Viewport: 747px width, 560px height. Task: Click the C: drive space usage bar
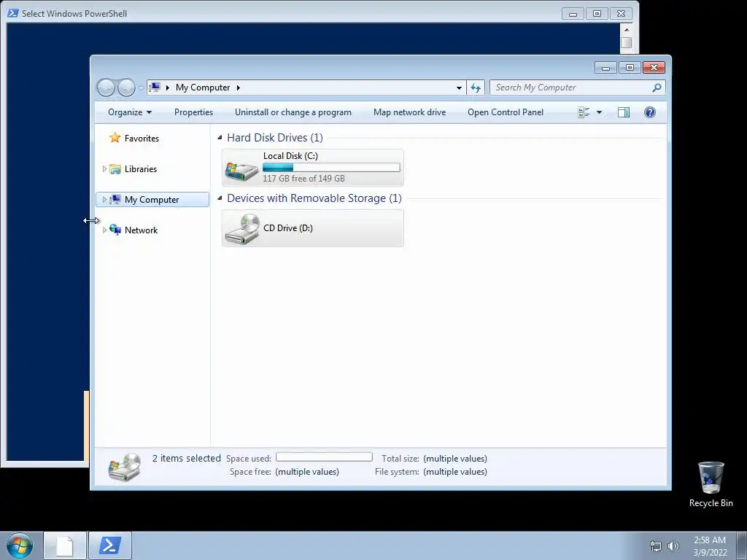pyautogui.click(x=331, y=167)
